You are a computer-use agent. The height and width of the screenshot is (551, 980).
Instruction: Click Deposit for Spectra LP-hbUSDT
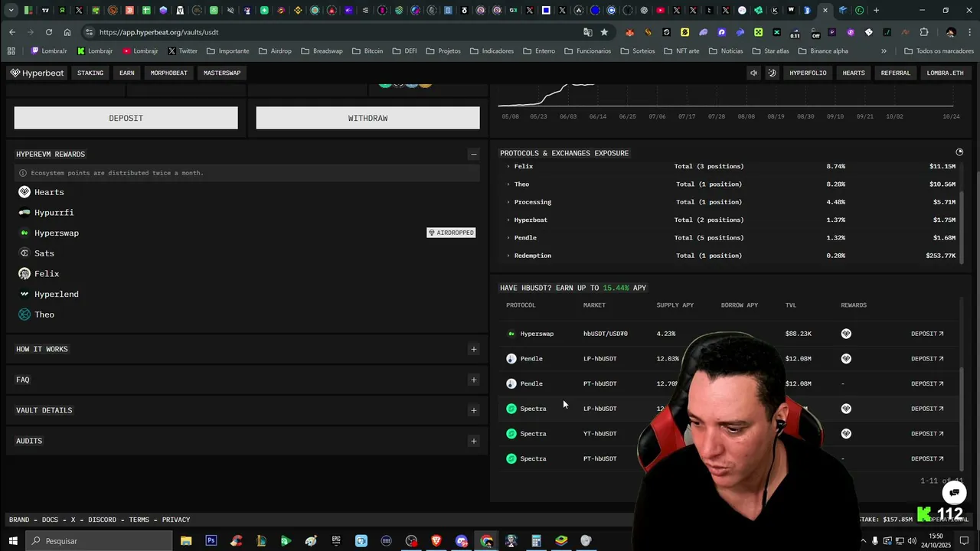click(927, 409)
